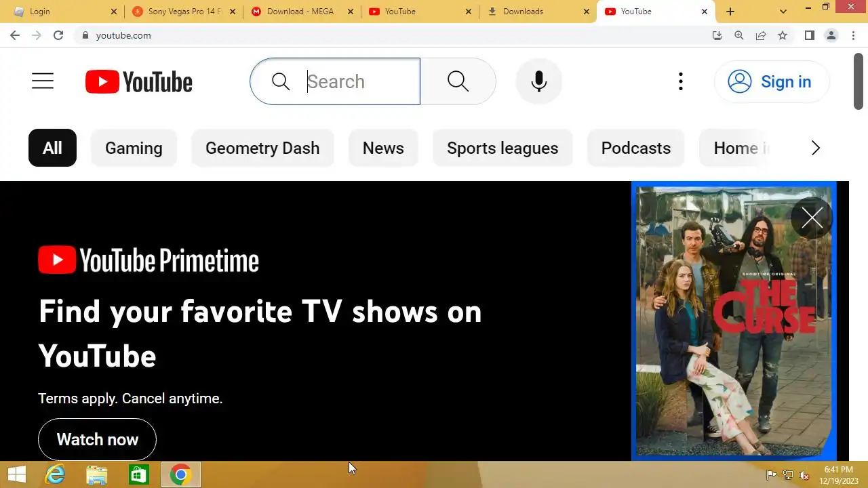
Task: Go forward with browser forward arrow
Action: pyautogui.click(x=37, y=35)
